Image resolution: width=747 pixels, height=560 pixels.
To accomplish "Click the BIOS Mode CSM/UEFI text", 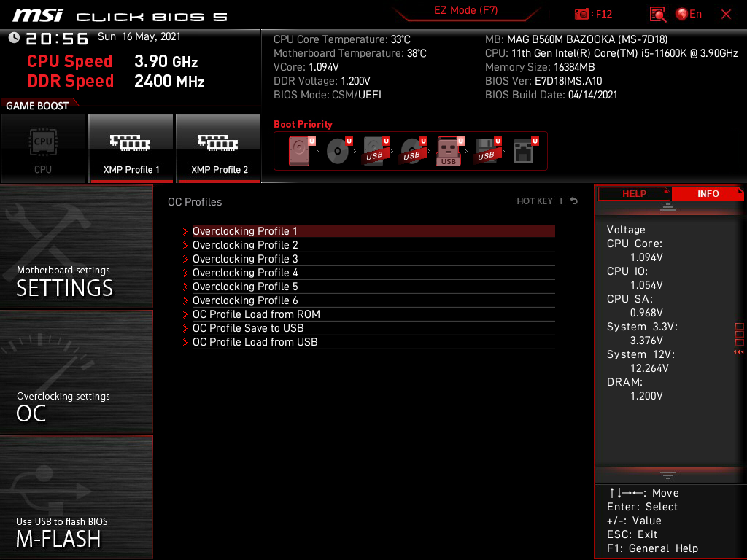I will pos(328,95).
